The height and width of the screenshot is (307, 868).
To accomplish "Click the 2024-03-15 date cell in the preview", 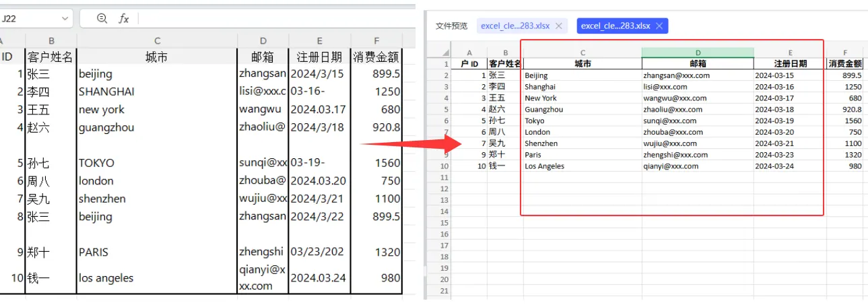I will pyautogui.click(x=790, y=75).
